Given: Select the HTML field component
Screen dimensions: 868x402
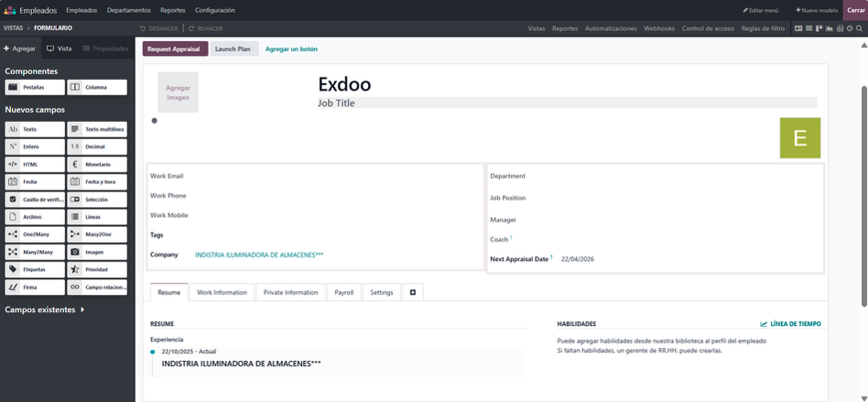Looking at the screenshot, I should point(35,165).
